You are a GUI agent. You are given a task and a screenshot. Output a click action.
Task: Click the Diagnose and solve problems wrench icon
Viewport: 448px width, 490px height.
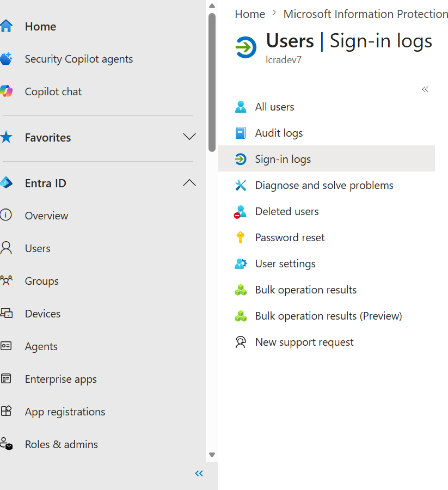click(241, 185)
